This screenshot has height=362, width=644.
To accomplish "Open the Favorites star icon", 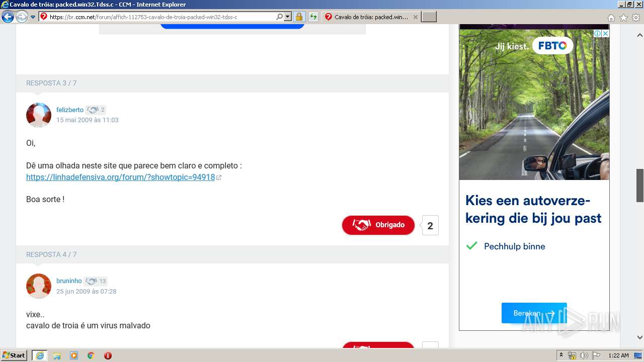I will [623, 17].
